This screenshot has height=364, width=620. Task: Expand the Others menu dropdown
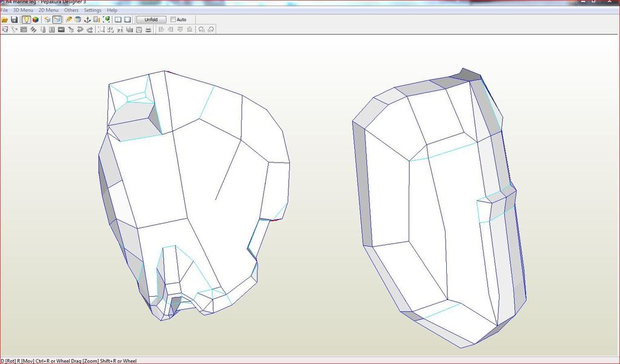click(x=71, y=10)
